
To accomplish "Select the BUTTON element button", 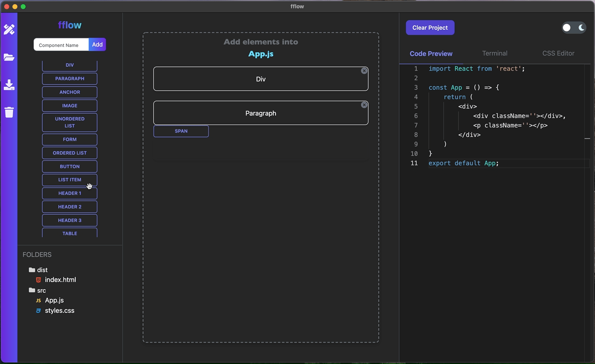I will (70, 166).
